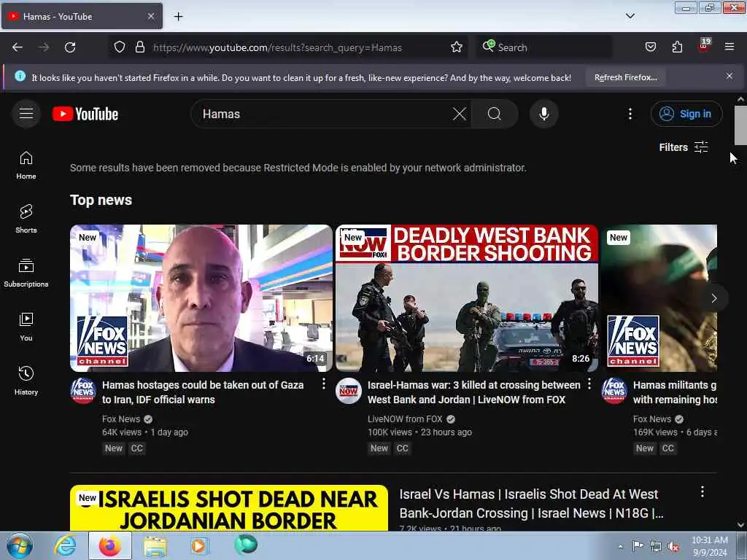The image size is (747, 560).
Task: Open You section in sidebar
Action: 26,327
